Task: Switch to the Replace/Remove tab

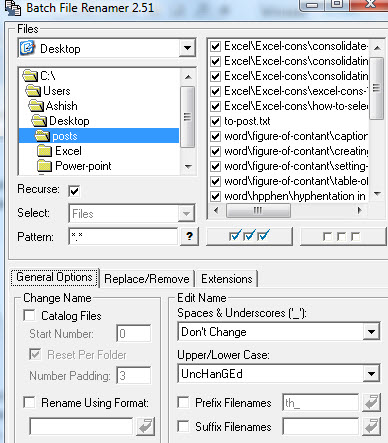Action: 147,279
